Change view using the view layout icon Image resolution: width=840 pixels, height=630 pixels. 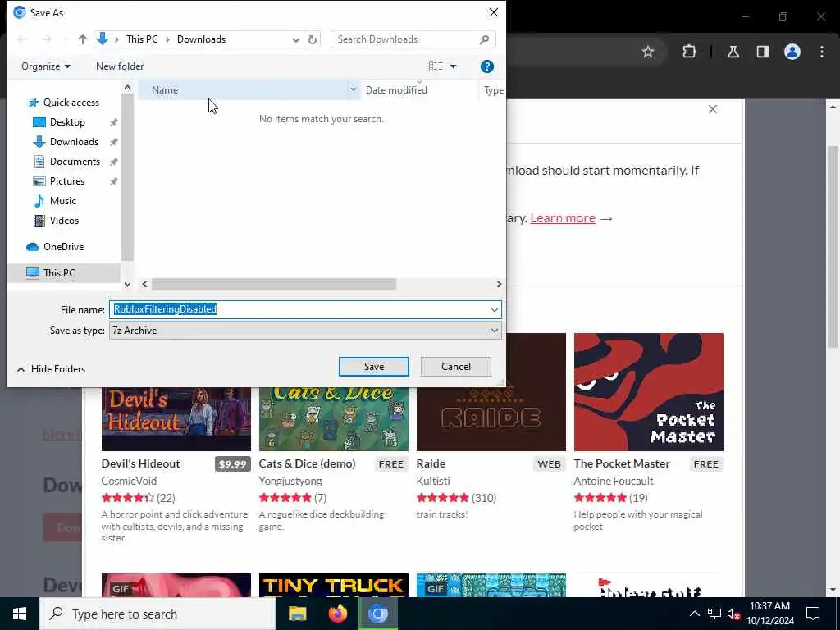[x=436, y=66]
